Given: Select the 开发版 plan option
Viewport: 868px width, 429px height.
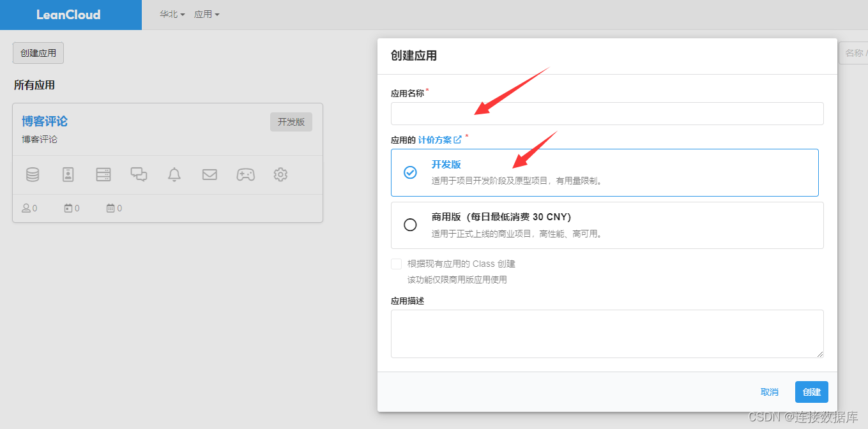Looking at the screenshot, I should pyautogui.click(x=604, y=172).
